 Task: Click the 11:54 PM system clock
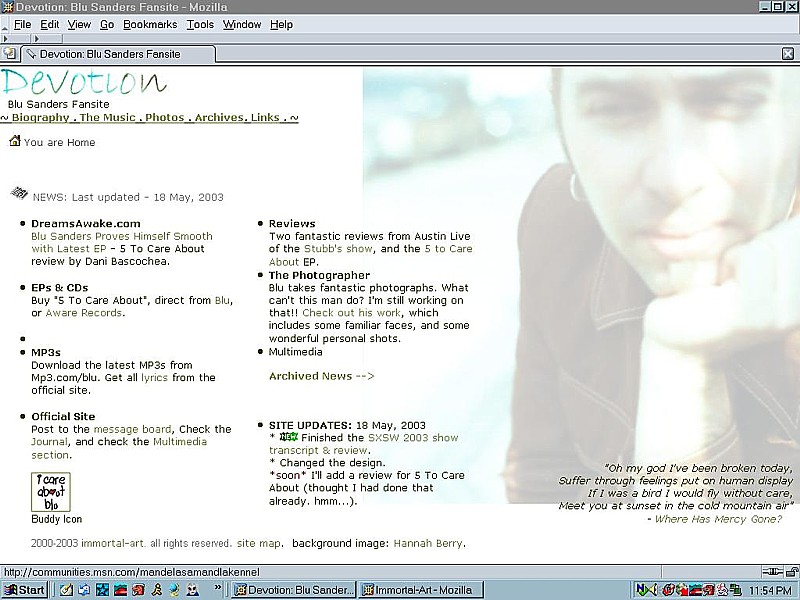click(770, 591)
